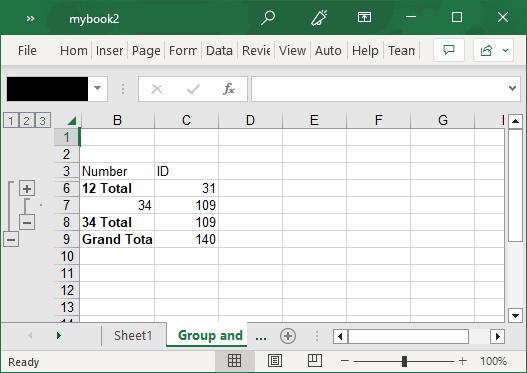Image resolution: width=527 pixels, height=373 pixels.
Task: Open the Data ribbon tab
Action: pyautogui.click(x=219, y=51)
